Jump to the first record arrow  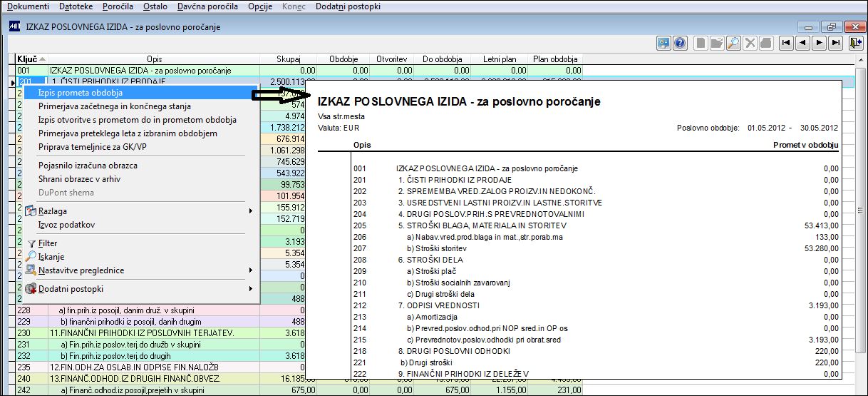click(785, 43)
